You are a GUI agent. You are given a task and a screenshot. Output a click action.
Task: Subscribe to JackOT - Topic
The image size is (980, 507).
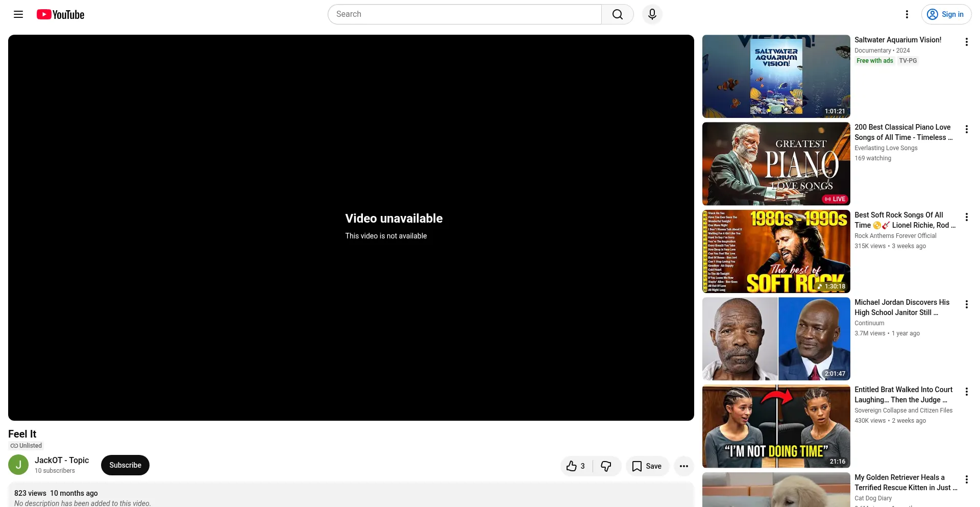[125, 465]
